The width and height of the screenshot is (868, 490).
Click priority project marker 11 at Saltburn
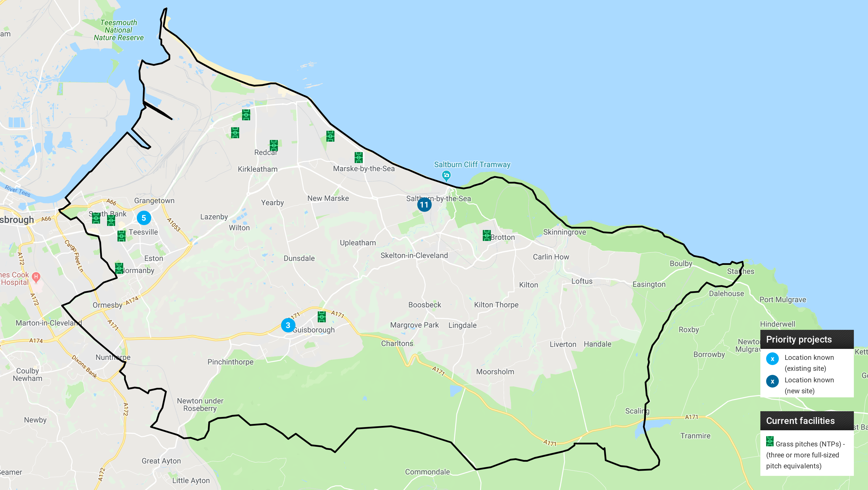(x=424, y=205)
